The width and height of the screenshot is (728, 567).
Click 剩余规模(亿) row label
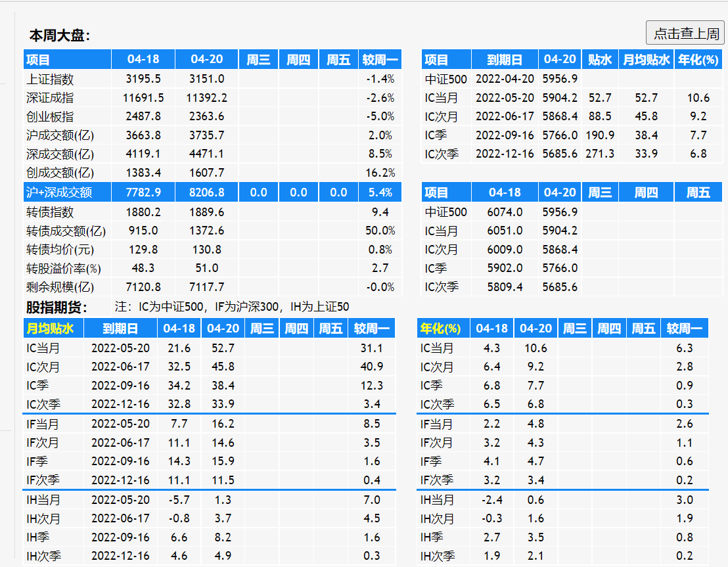tap(60, 287)
